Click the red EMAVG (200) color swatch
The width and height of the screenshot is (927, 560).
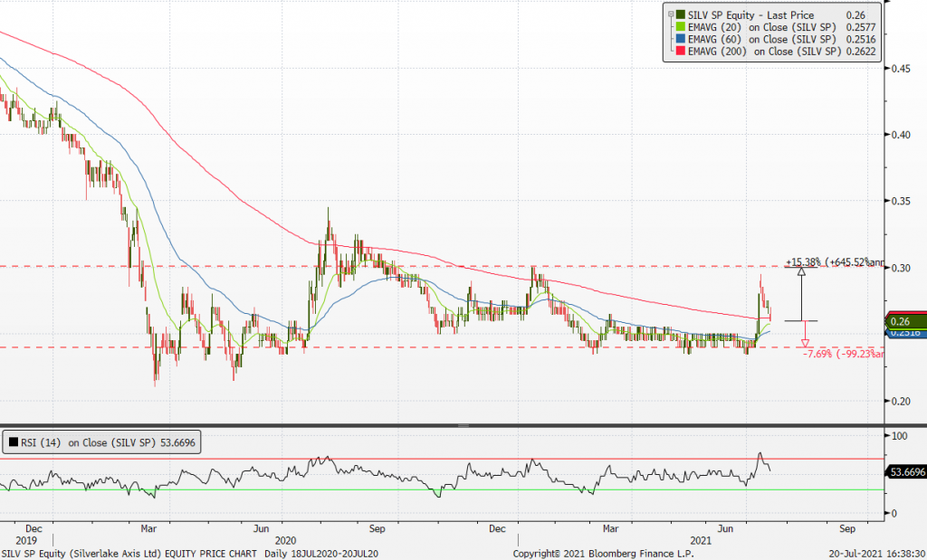point(681,52)
